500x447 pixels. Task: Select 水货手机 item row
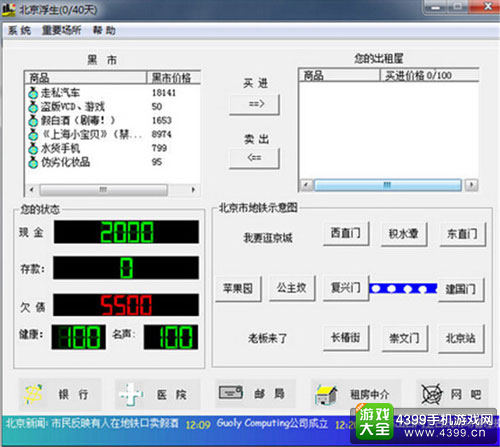tap(113, 148)
